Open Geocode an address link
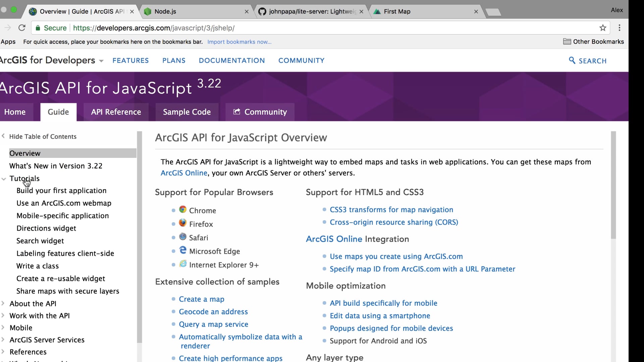Image resolution: width=644 pixels, height=362 pixels. tap(213, 312)
